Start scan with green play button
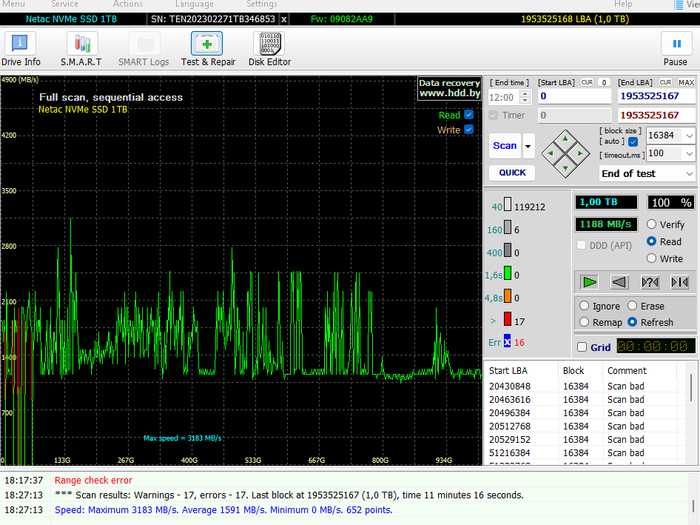Image resolution: width=700 pixels, height=525 pixels. [590, 282]
